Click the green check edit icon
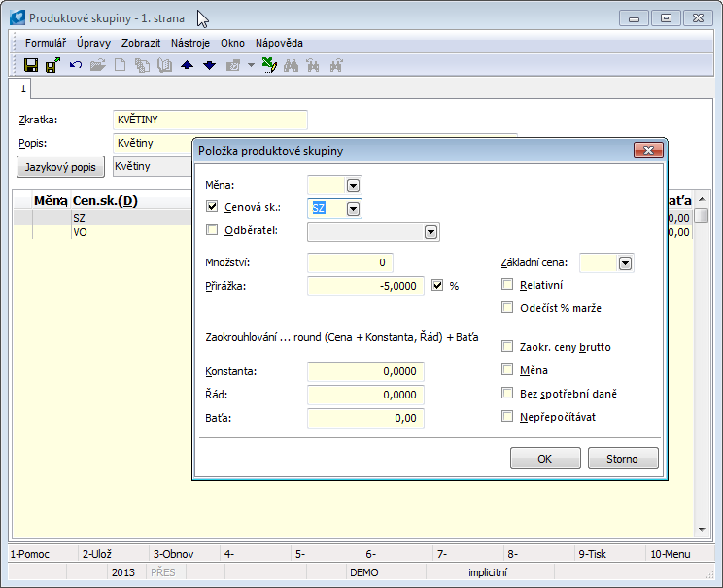723x588 pixels. click(269, 65)
